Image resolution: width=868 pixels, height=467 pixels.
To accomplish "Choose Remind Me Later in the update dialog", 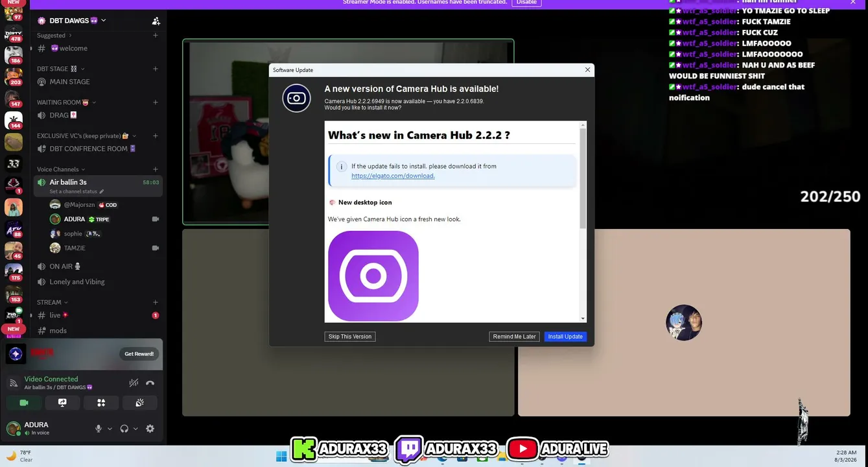I will (514, 337).
